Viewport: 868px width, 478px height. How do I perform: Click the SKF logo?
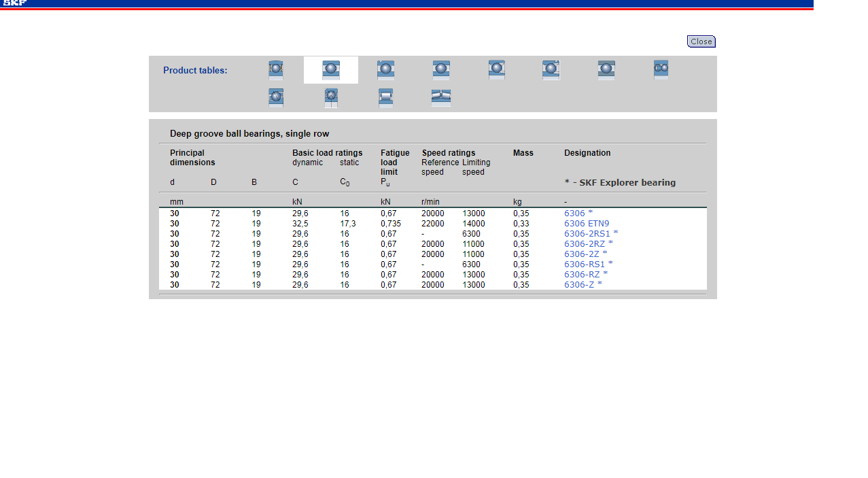(14, 3)
